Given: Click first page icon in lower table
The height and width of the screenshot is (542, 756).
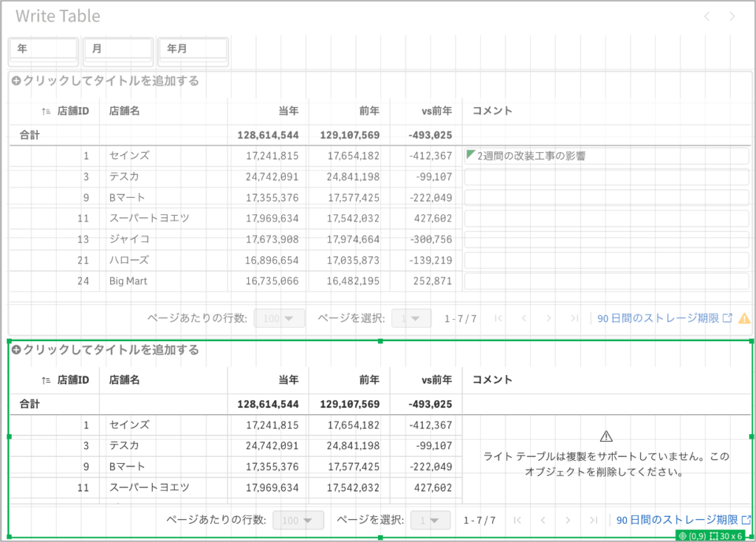Looking at the screenshot, I should point(518,521).
